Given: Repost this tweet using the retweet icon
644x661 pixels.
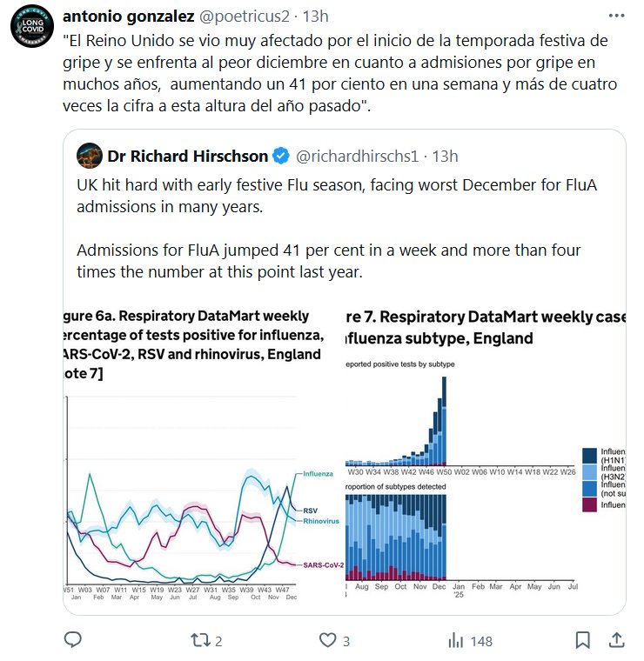Looking at the screenshot, I should click(199, 641).
